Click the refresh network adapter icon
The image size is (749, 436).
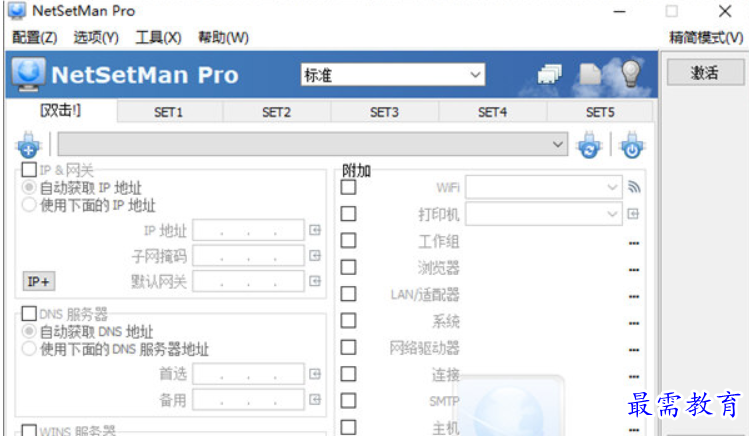tap(589, 145)
